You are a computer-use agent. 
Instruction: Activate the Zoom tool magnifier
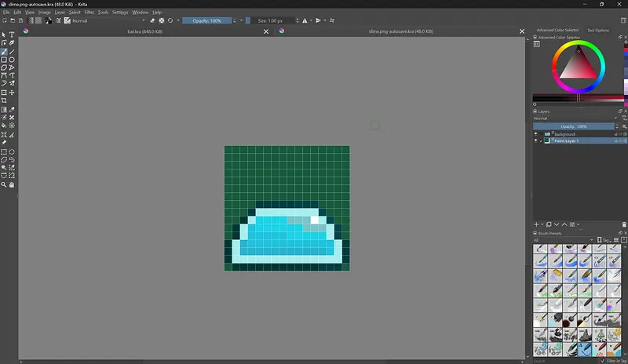[4, 185]
